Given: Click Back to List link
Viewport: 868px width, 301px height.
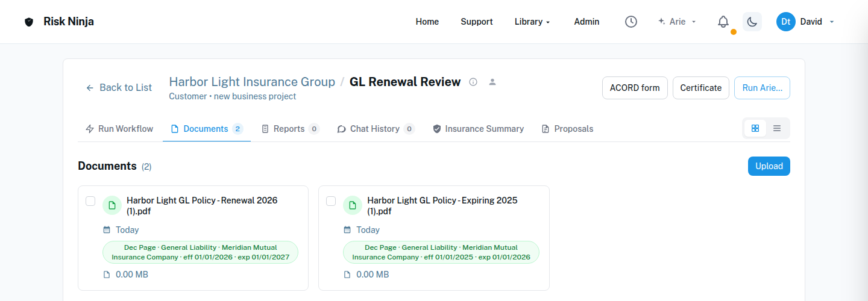Looking at the screenshot, I should [119, 87].
